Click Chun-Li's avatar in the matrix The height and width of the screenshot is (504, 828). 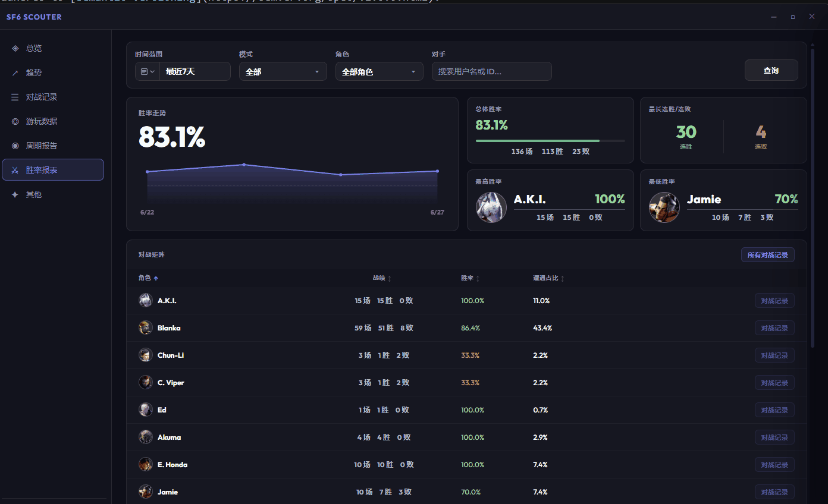(x=146, y=355)
